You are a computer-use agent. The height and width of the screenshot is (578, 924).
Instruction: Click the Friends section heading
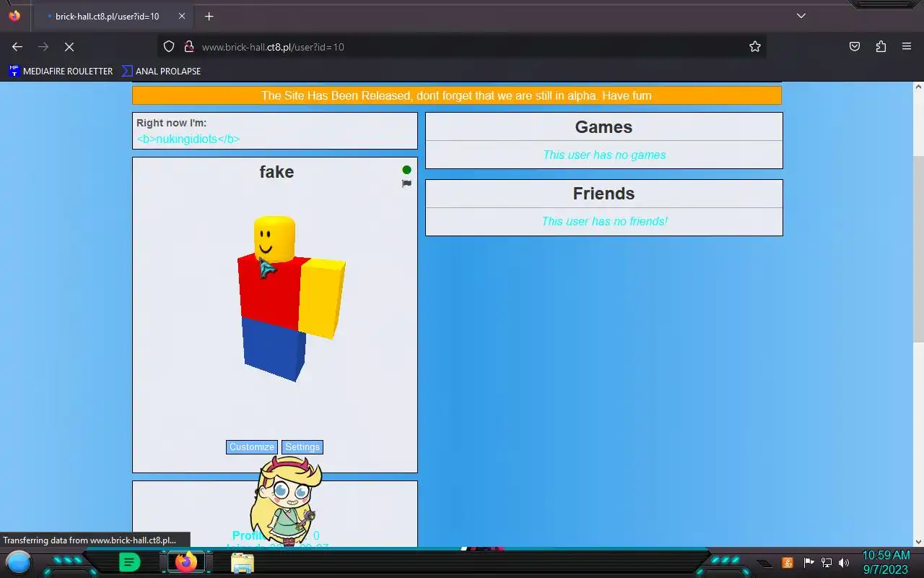(603, 194)
